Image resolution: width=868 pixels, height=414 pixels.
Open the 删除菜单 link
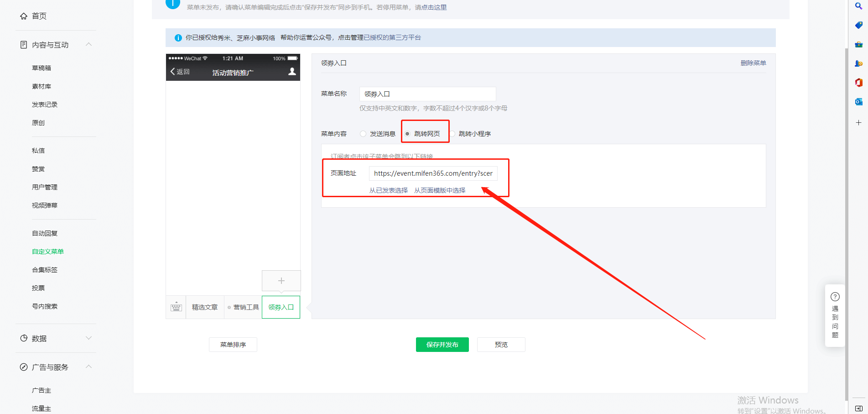click(754, 63)
